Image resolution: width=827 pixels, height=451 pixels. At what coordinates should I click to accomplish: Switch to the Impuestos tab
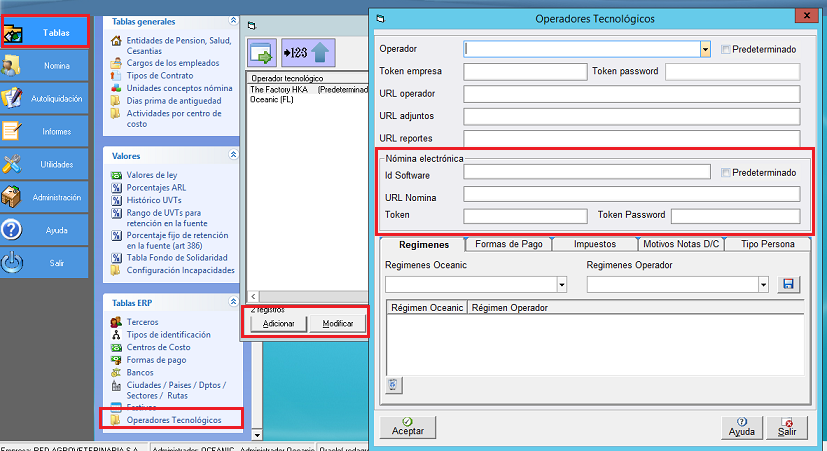[594, 244]
